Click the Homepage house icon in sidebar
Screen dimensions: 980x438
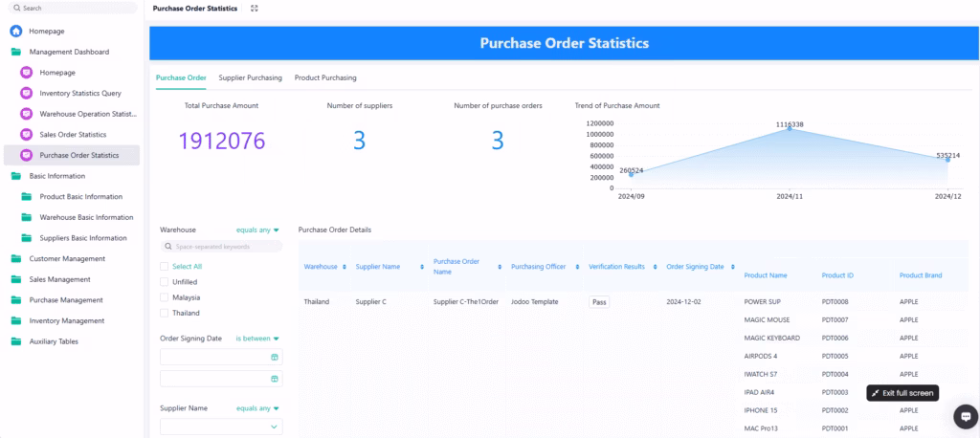tap(16, 31)
